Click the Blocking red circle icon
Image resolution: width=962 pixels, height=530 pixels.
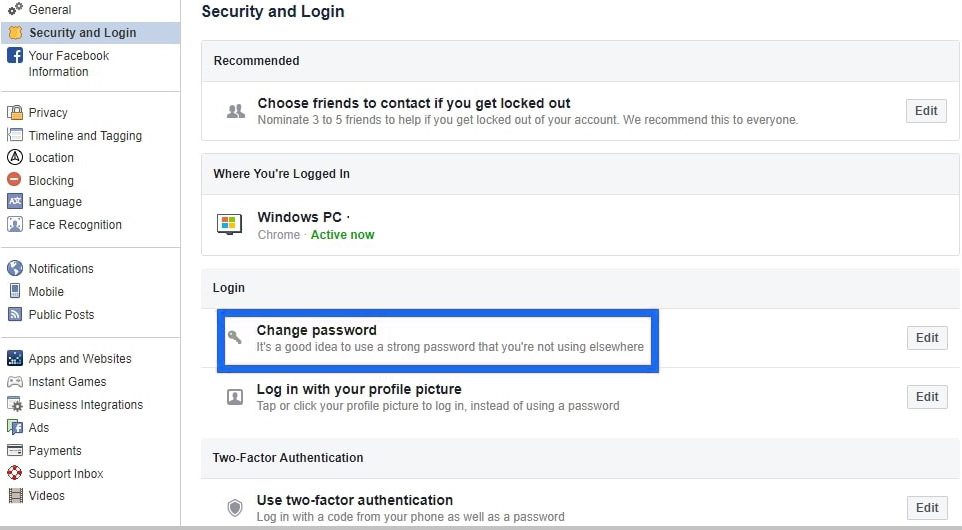pyautogui.click(x=15, y=181)
